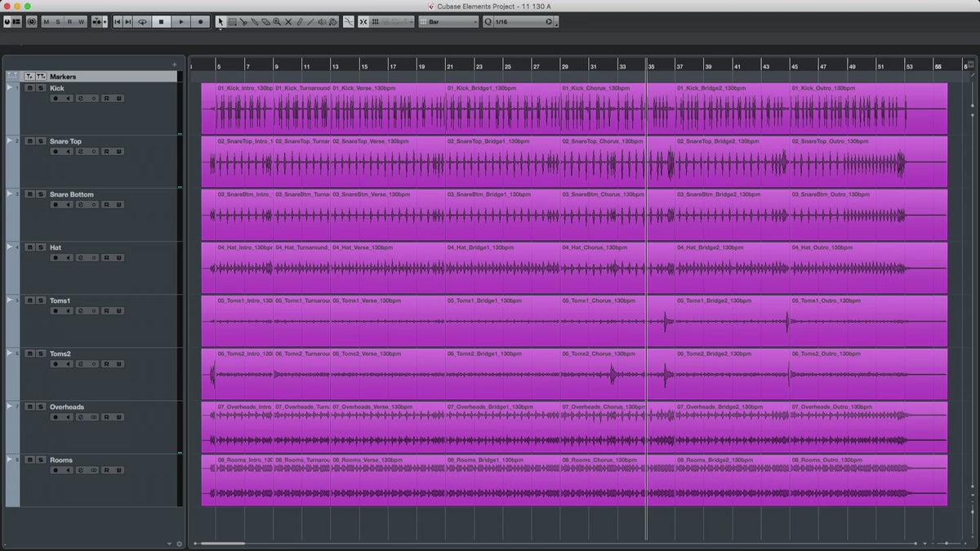Select the Zoom magnifier tool

[x=277, y=22]
